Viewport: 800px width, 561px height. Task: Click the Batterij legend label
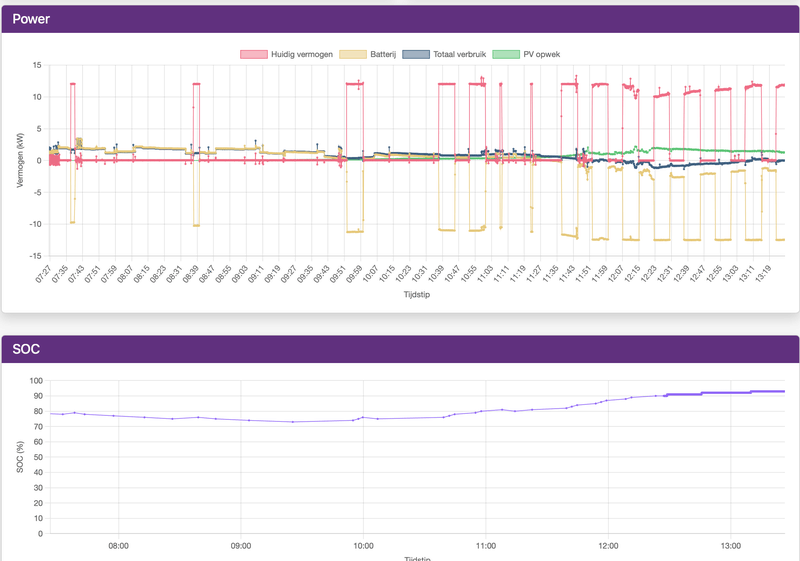click(x=383, y=55)
